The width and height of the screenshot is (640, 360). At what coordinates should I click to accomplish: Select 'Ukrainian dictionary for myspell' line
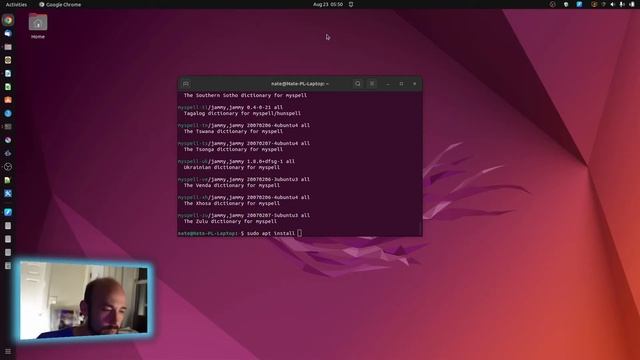[231, 167]
